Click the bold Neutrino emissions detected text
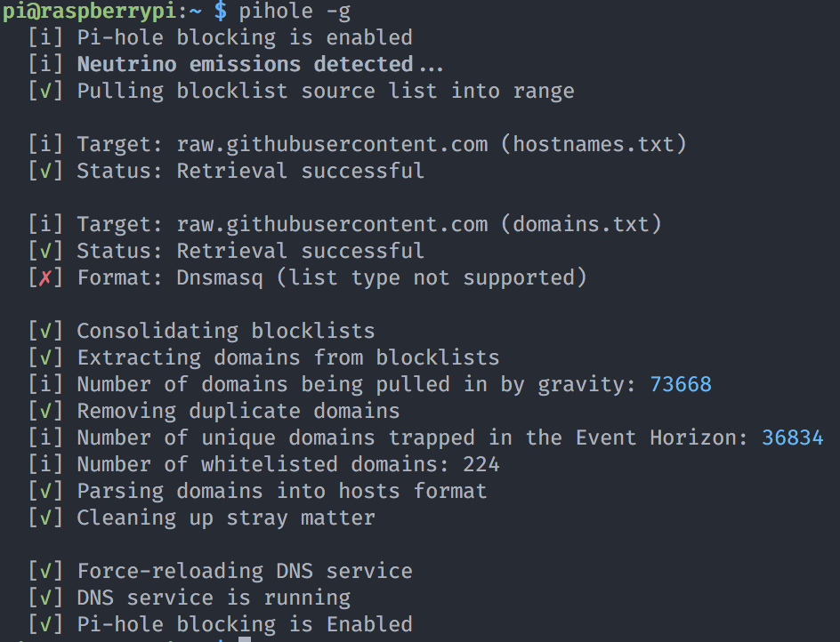This screenshot has width=840, height=642. (260, 64)
